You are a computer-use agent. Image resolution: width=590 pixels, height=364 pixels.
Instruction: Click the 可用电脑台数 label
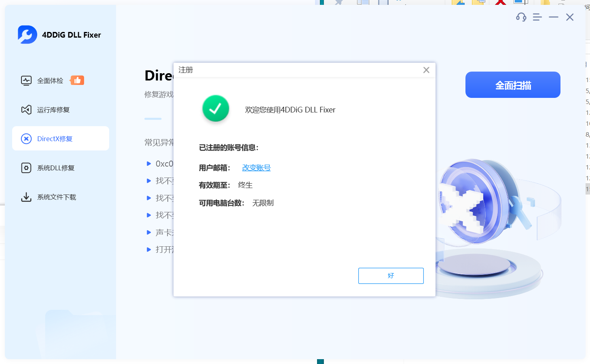click(222, 203)
